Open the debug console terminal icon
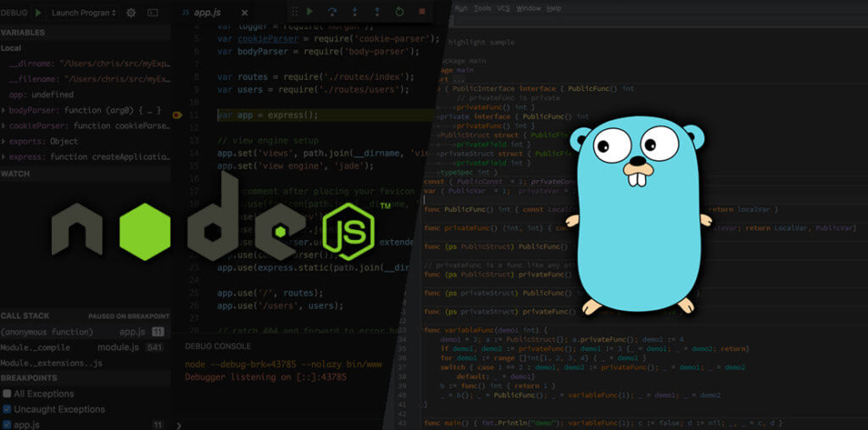This screenshot has width=868, height=430. coord(153,13)
